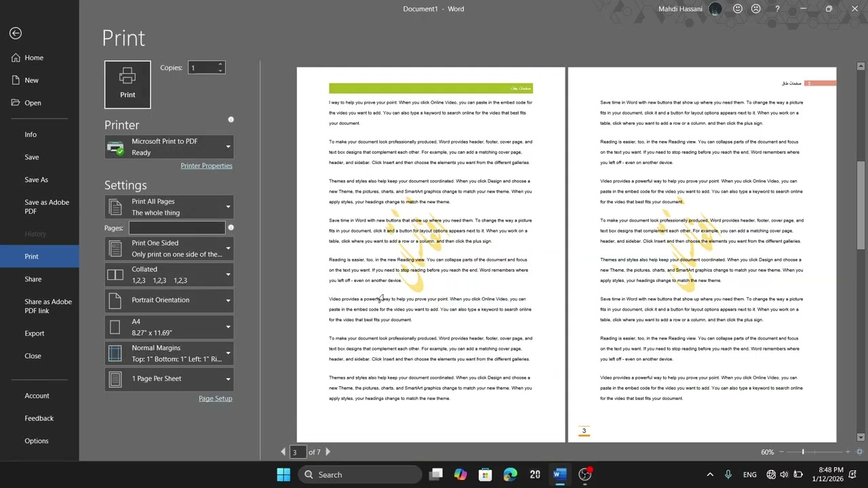Image resolution: width=868 pixels, height=488 pixels.
Task: Open the Collated options dropdown
Action: [169, 274]
